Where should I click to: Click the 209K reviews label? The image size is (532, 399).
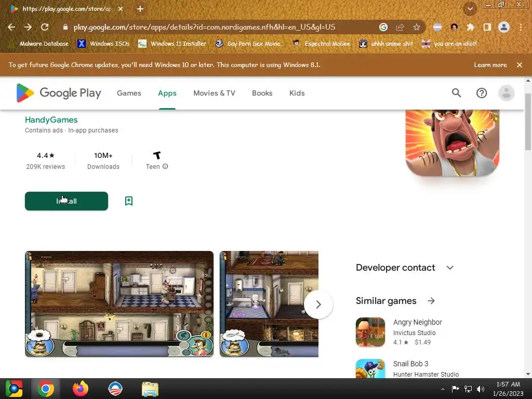coord(46,167)
